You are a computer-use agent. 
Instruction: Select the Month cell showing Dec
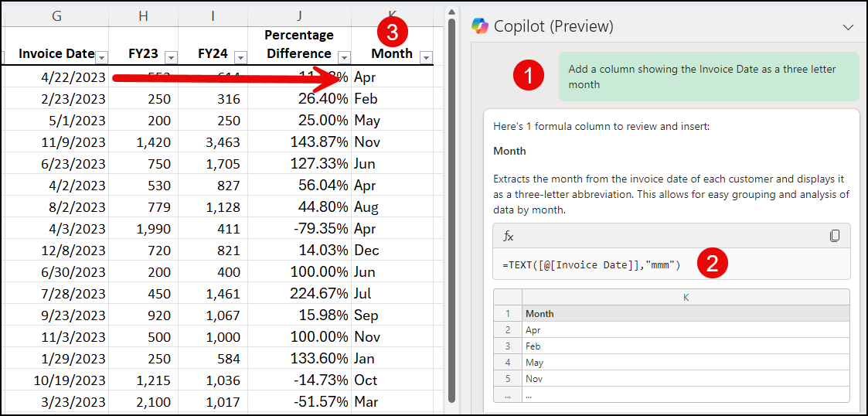(393, 251)
